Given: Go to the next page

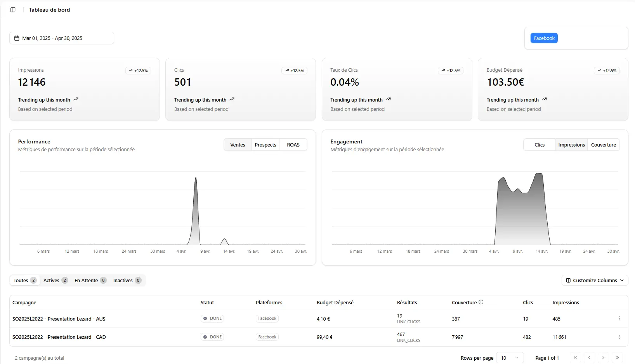Looking at the screenshot, I should pyautogui.click(x=603, y=358).
